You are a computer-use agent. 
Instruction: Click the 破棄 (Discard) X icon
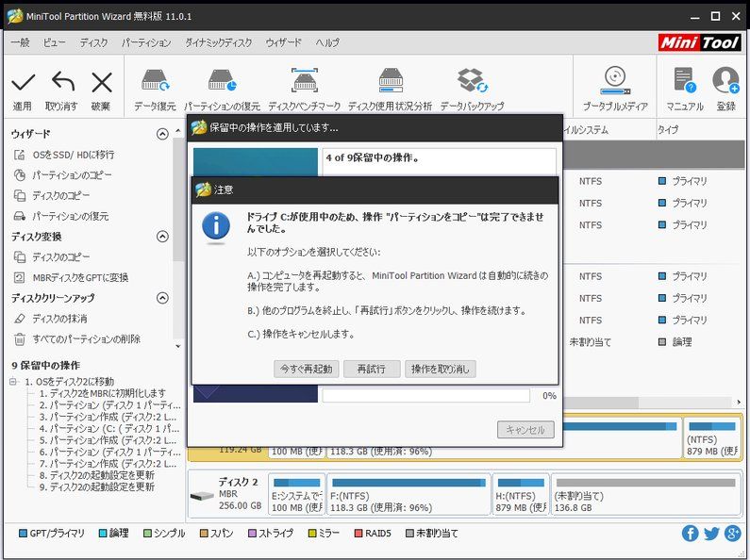tap(101, 83)
